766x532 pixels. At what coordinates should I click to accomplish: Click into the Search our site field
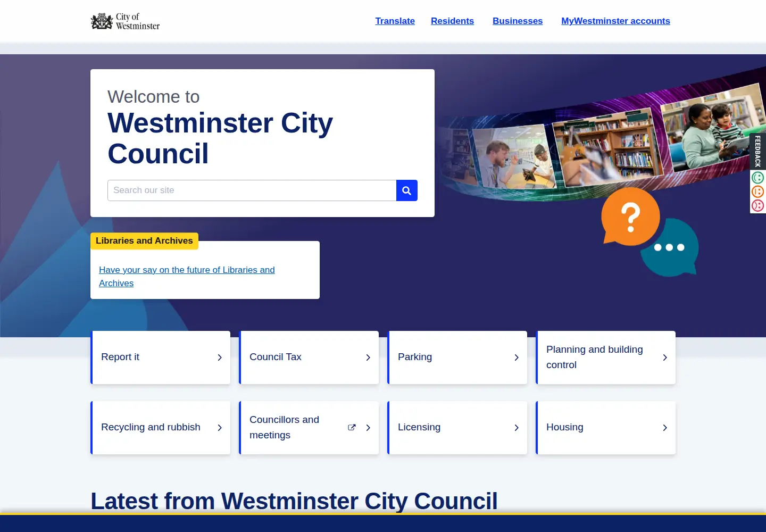point(252,190)
